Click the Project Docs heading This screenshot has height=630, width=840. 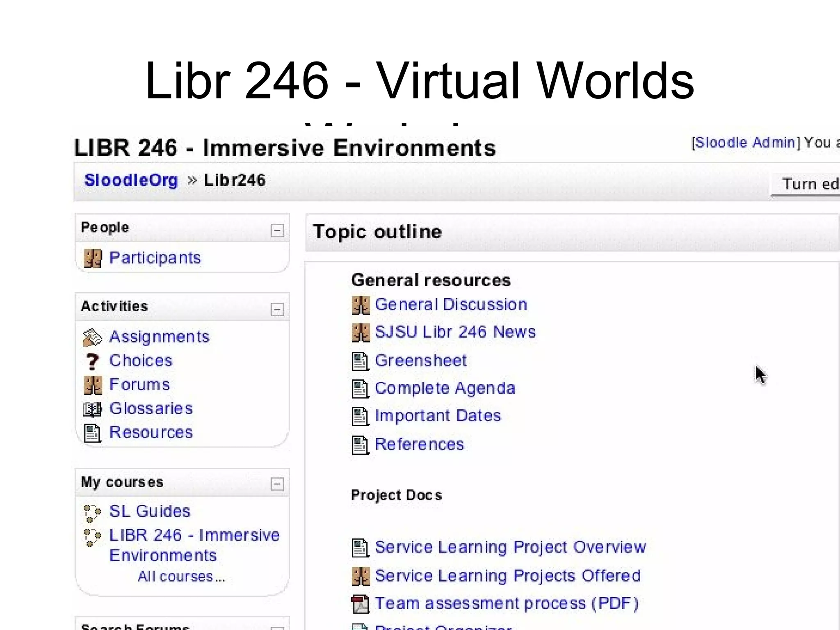tap(397, 495)
